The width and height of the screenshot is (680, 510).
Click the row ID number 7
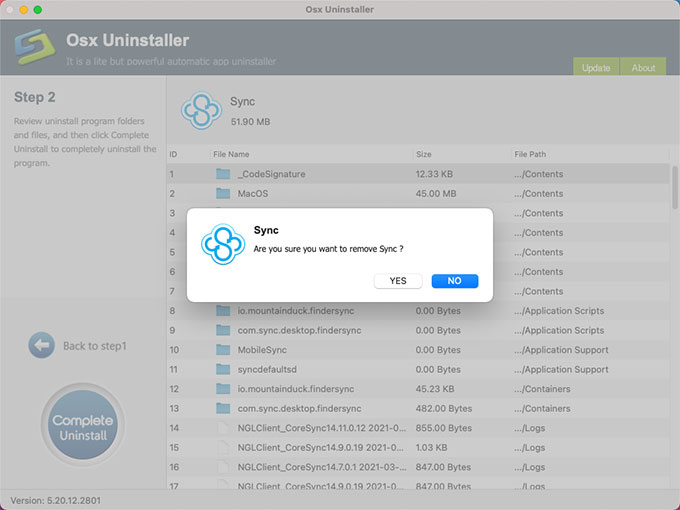tap(172, 291)
